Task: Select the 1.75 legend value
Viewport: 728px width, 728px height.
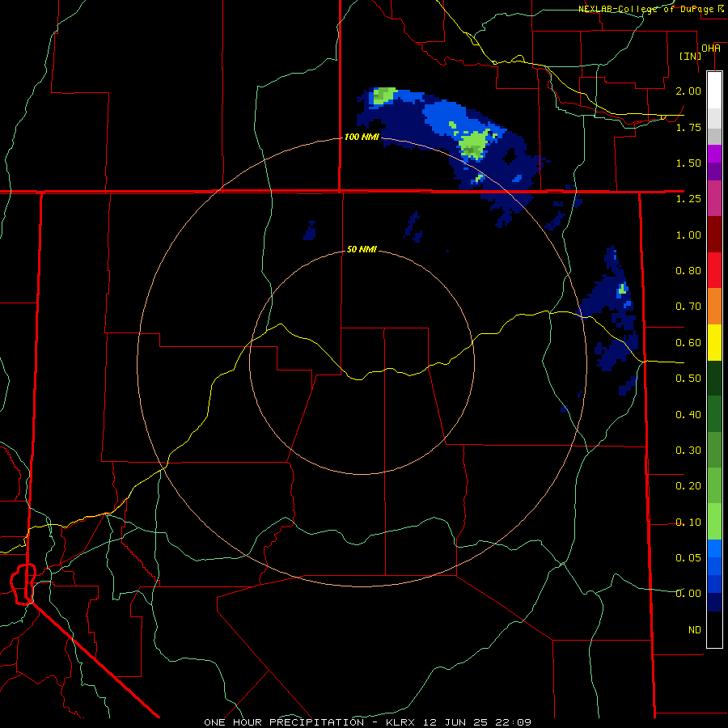Action: [x=688, y=127]
